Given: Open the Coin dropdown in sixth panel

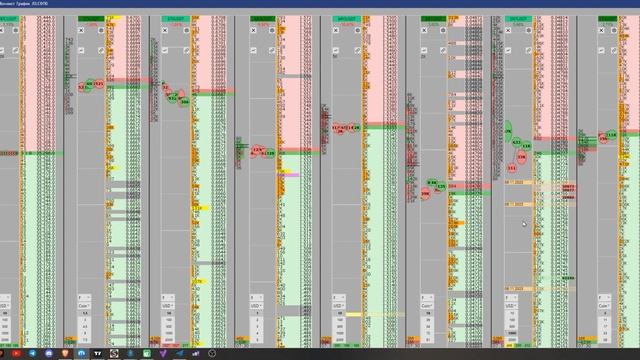Looking at the screenshot, I should (427, 306).
